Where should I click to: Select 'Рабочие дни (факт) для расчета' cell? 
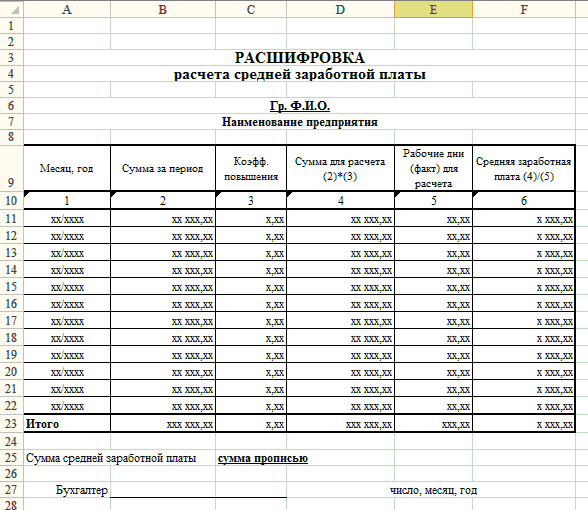click(x=434, y=168)
